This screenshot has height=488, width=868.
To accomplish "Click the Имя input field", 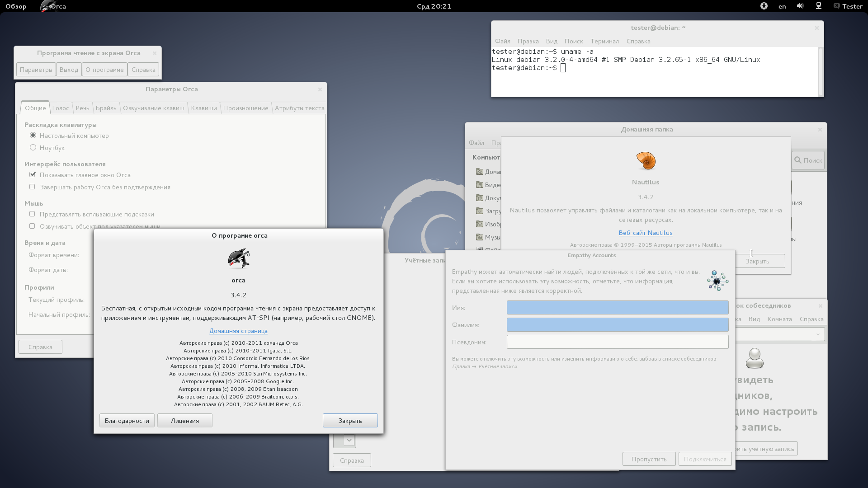I will coord(618,308).
